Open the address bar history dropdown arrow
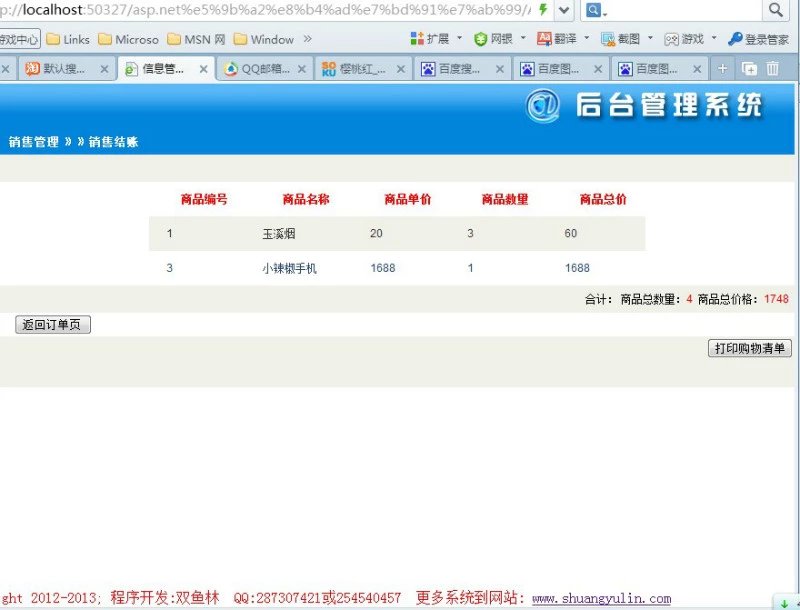800x610 pixels. point(564,10)
